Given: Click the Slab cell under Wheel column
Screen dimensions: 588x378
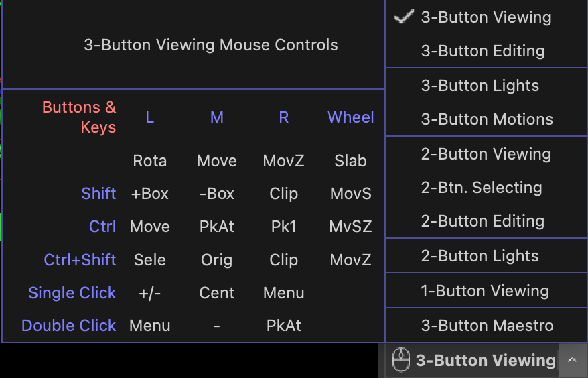Looking at the screenshot, I should click(x=350, y=161).
